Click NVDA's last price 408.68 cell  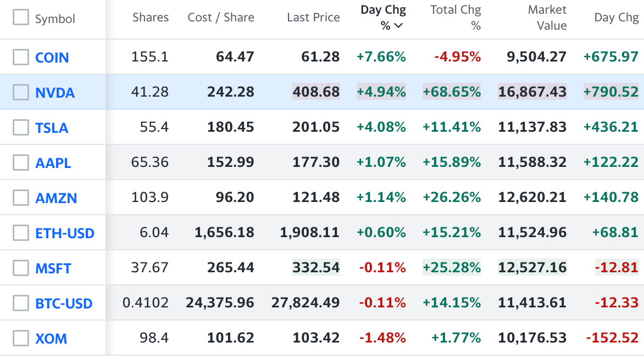tap(317, 92)
